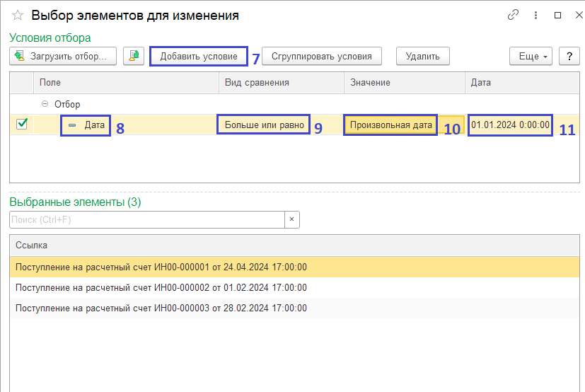Click the save filter icon button
The image size is (585, 392).
pos(134,56)
